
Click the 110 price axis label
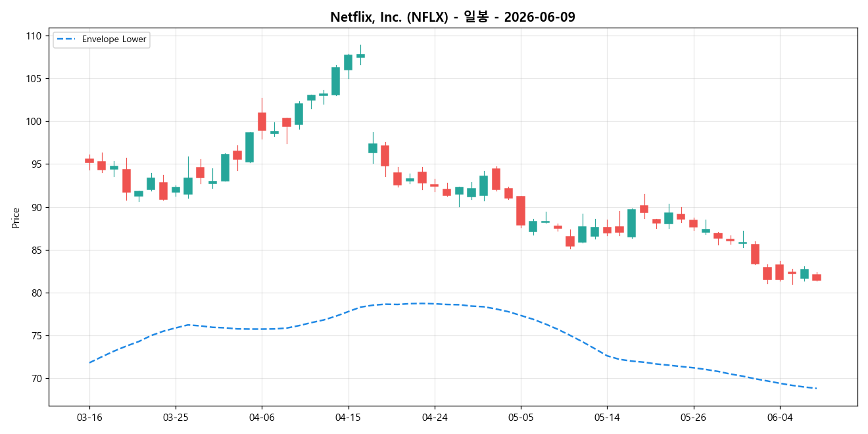34,36
